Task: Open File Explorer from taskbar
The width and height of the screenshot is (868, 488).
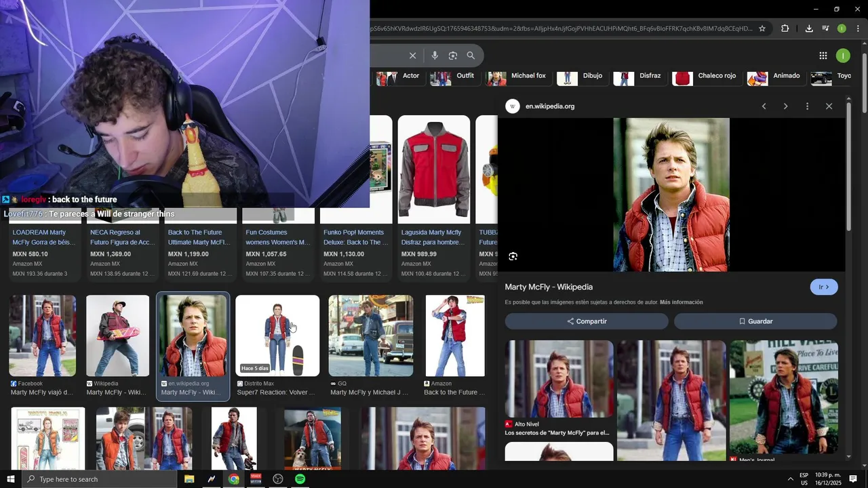Action: pyautogui.click(x=189, y=479)
